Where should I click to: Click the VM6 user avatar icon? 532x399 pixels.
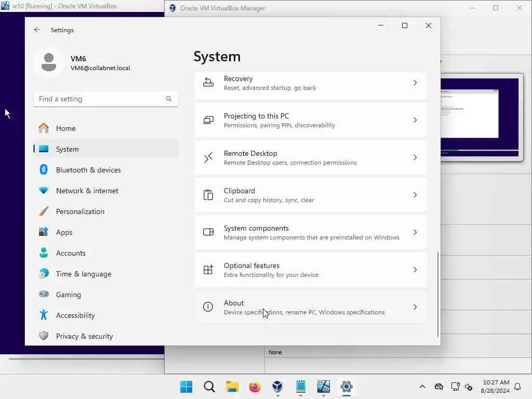[x=48, y=62]
